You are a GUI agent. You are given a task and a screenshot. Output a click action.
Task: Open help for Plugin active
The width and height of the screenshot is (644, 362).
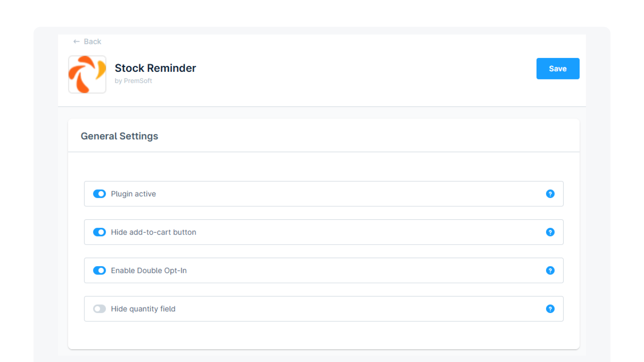coord(550,194)
